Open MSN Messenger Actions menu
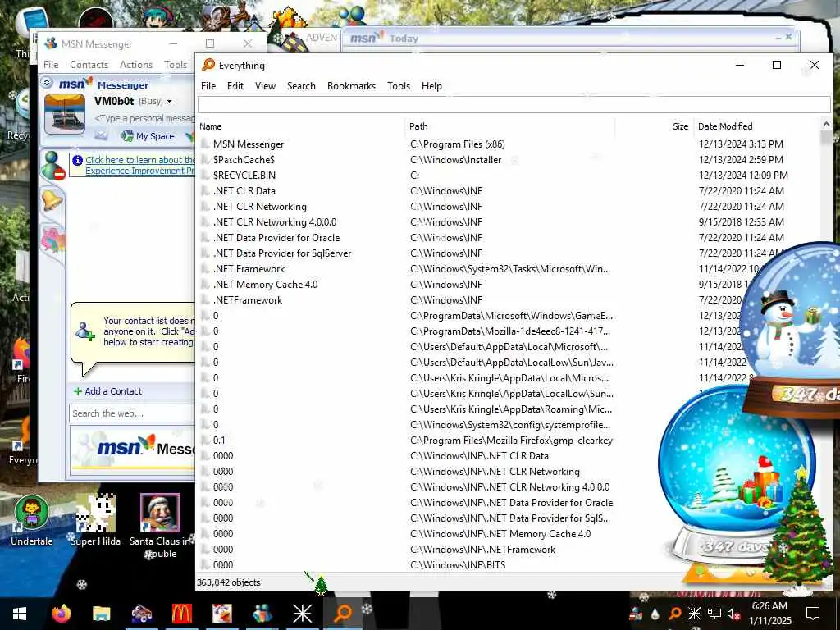The height and width of the screenshot is (630, 840). (136, 64)
